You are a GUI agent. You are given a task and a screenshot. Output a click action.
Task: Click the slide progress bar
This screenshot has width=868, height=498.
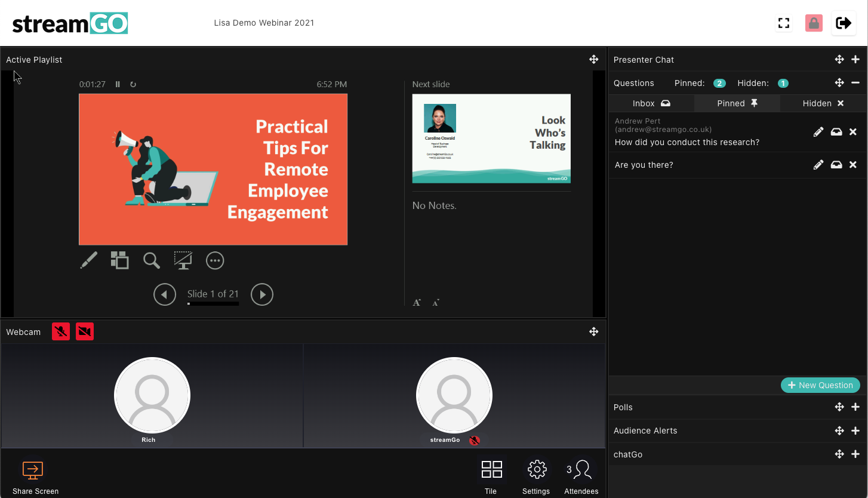click(213, 303)
